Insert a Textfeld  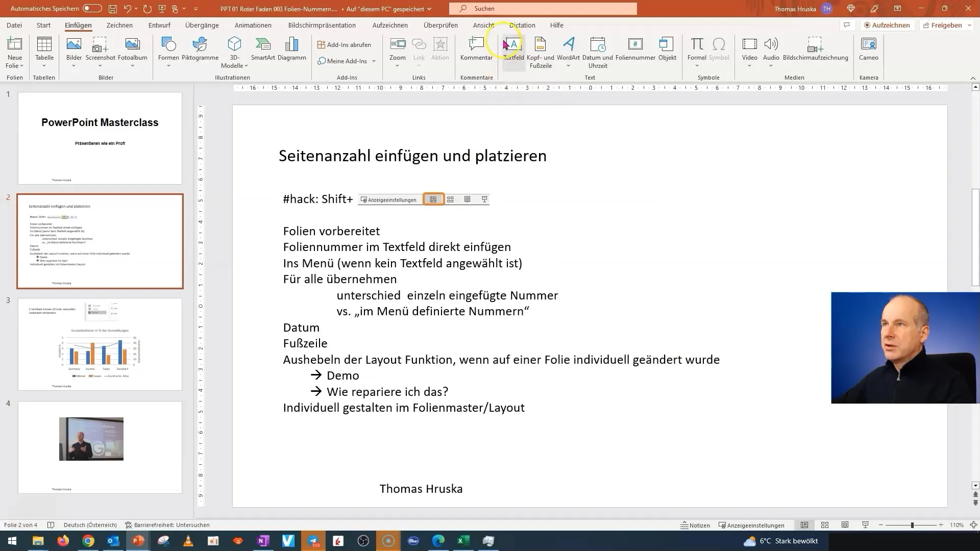513,49
